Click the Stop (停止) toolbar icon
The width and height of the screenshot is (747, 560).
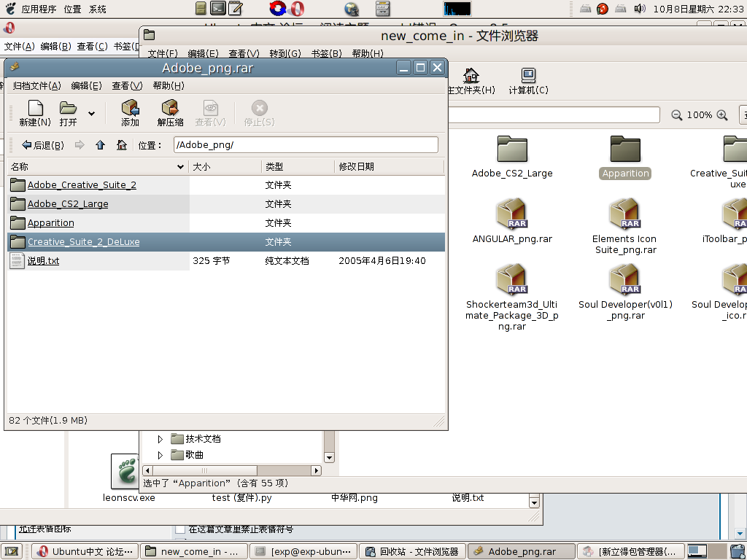coord(259,113)
